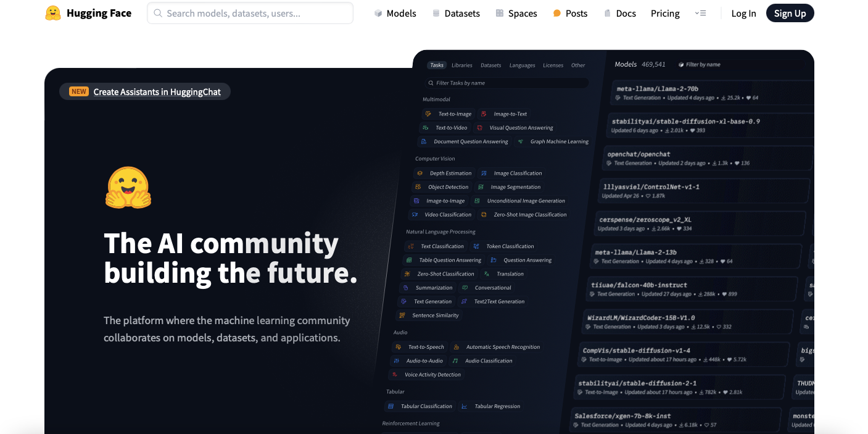Click the Log In link
The image size is (868, 434).
(743, 13)
